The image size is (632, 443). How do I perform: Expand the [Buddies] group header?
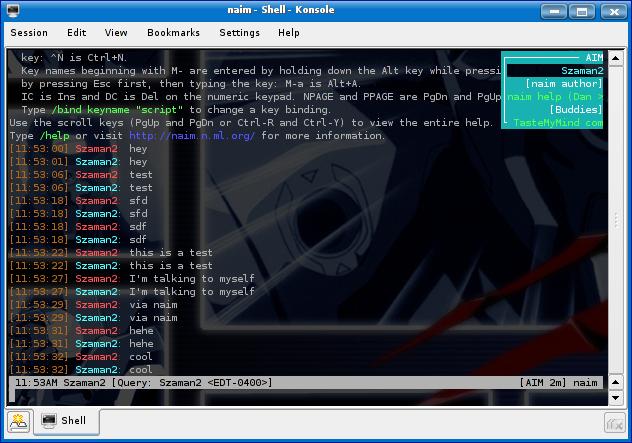576,110
